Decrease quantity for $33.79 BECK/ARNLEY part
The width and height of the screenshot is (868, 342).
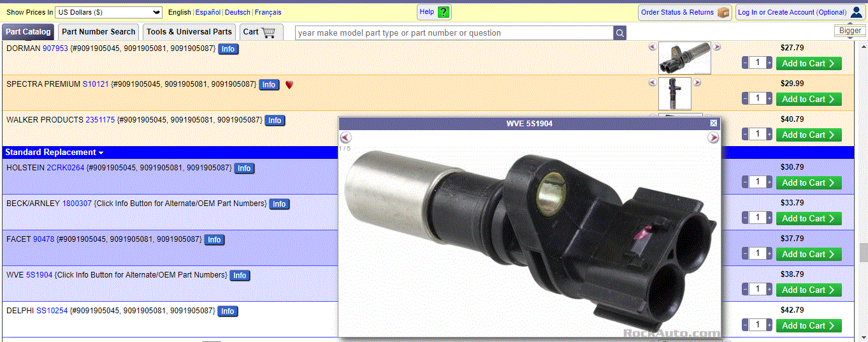(745, 218)
